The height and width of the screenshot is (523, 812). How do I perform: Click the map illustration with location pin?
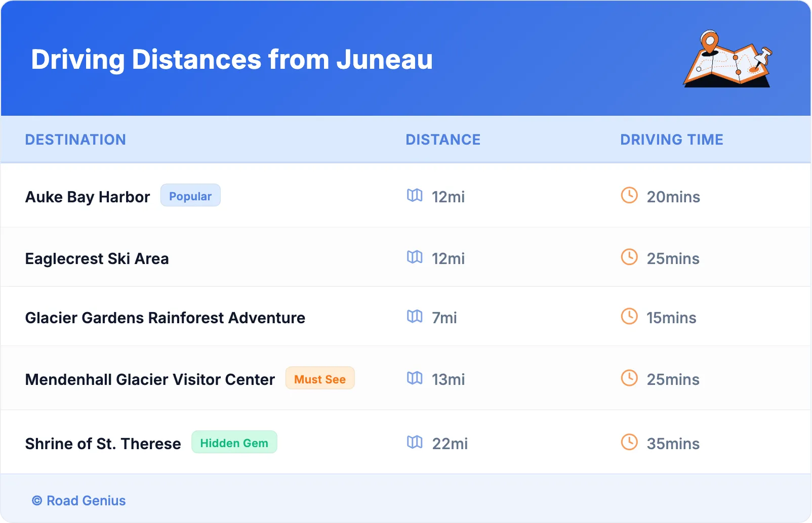tap(727, 59)
